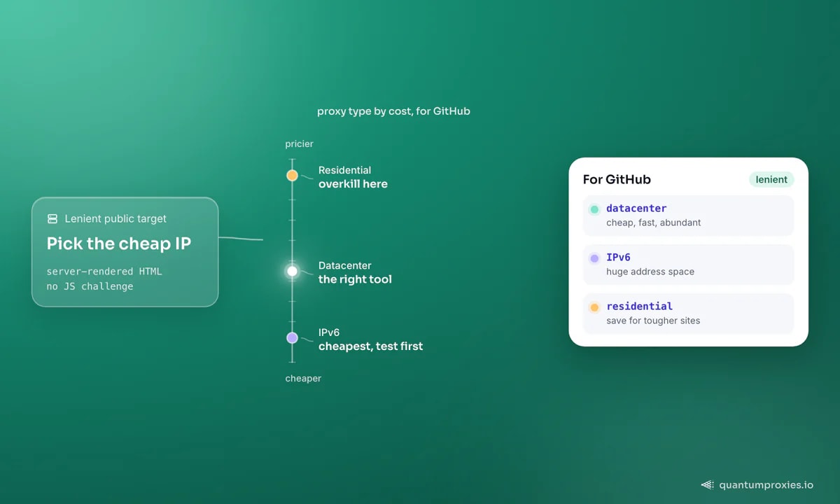Click the server icon beside Lenient public target
The width and height of the screenshot is (840, 504).
coord(52,219)
